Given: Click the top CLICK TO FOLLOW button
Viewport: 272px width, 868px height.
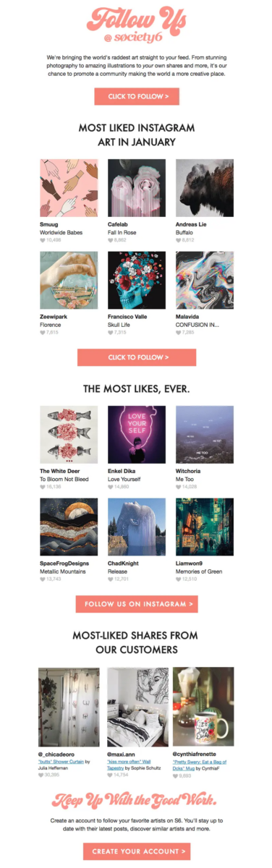Looking at the screenshot, I should (x=136, y=96).
